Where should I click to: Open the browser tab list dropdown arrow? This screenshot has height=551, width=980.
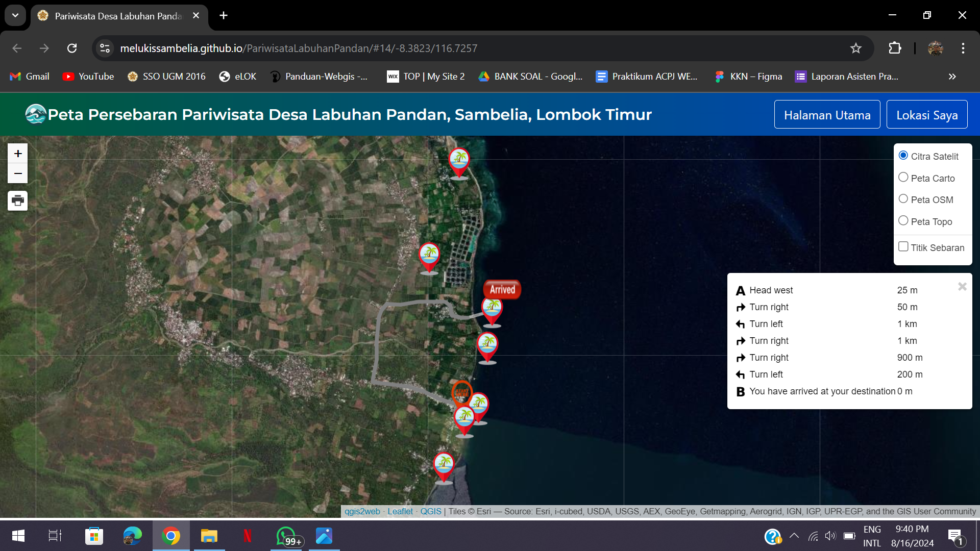pyautogui.click(x=15, y=15)
